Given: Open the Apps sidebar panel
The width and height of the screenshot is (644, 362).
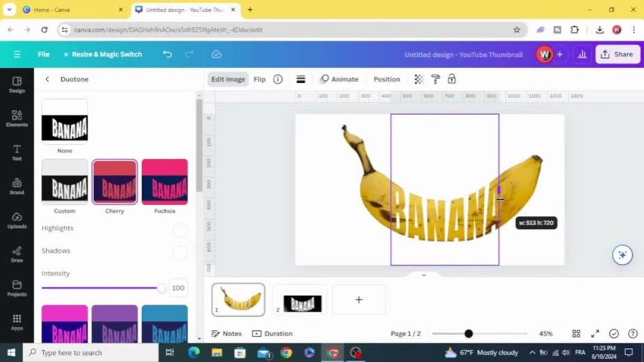Looking at the screenshot, I should coord(17,322).
